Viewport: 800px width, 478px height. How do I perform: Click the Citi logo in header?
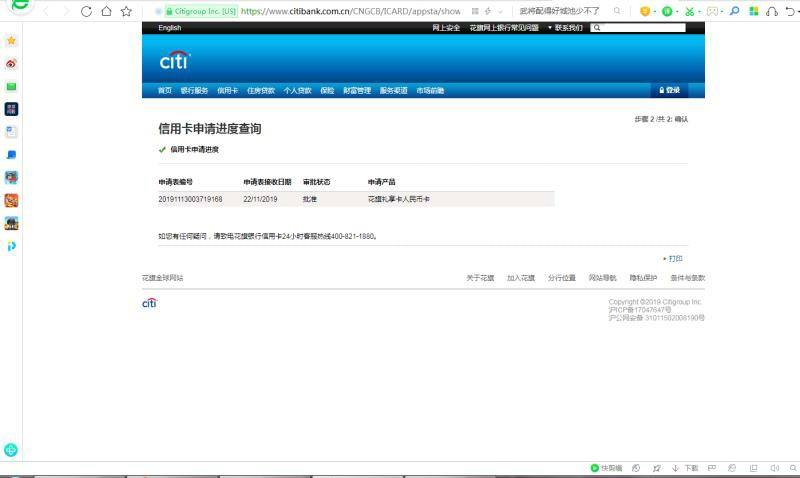[x=175, y=60]
